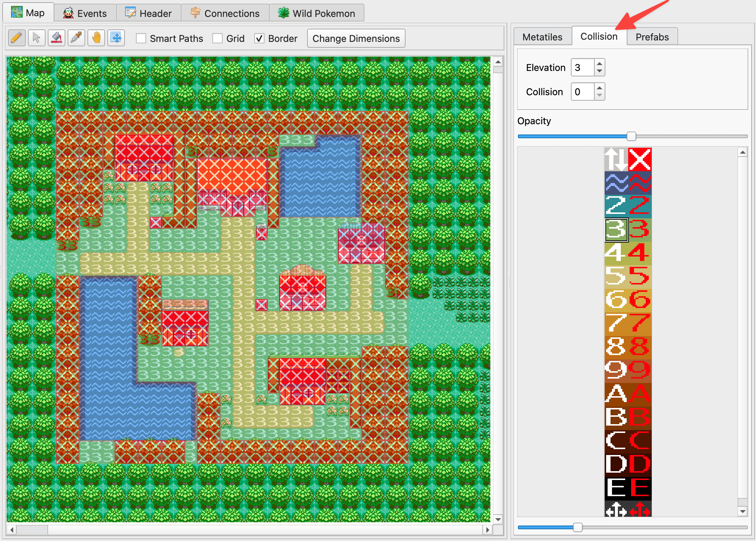Turn on the Grid overlay
This screenshot has height=541, width=756.
click(x=218, y=38)
